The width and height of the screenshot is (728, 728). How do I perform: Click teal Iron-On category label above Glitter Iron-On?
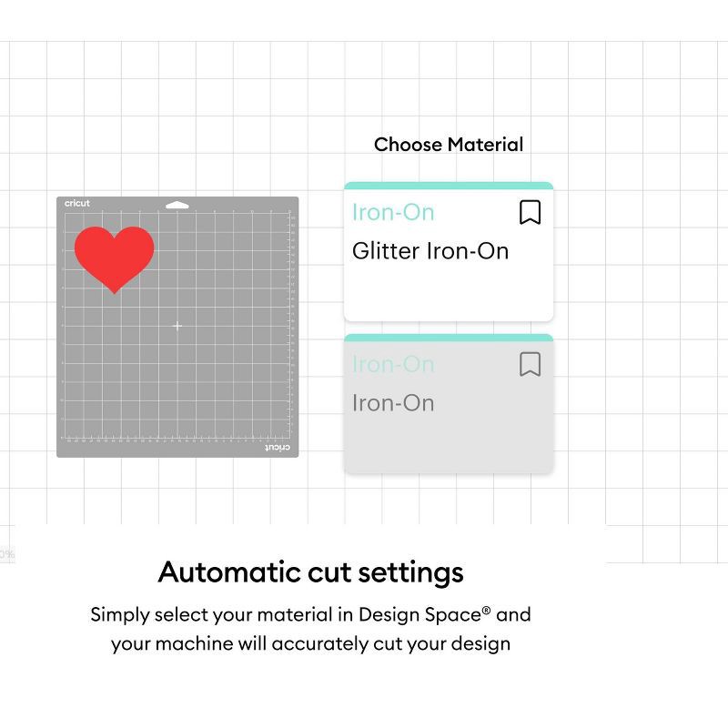click(393, 212)
